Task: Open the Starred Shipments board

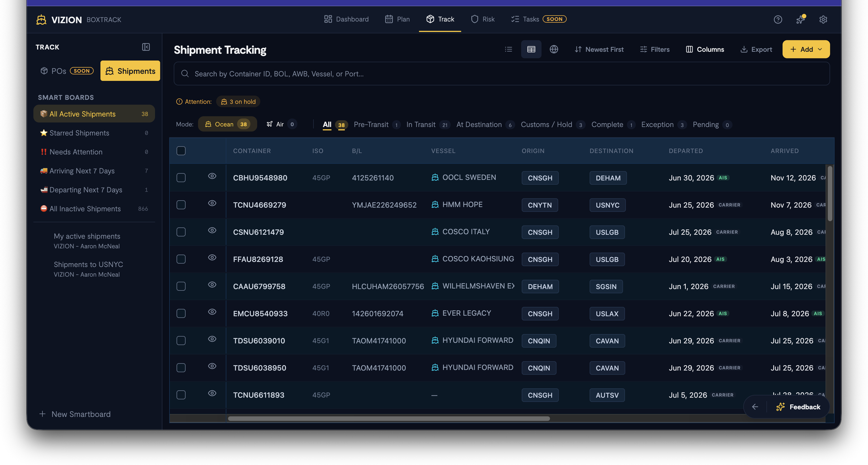Action: coord(94,133)
